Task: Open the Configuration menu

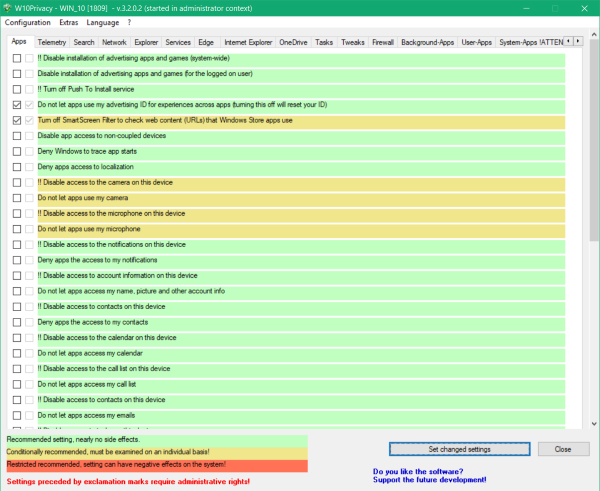Action: tap(28, 21)
